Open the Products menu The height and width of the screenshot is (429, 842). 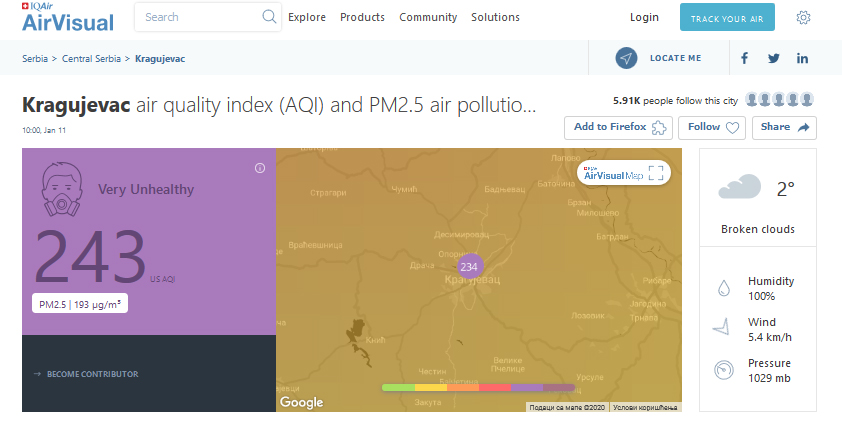click(x=362, y=17)
